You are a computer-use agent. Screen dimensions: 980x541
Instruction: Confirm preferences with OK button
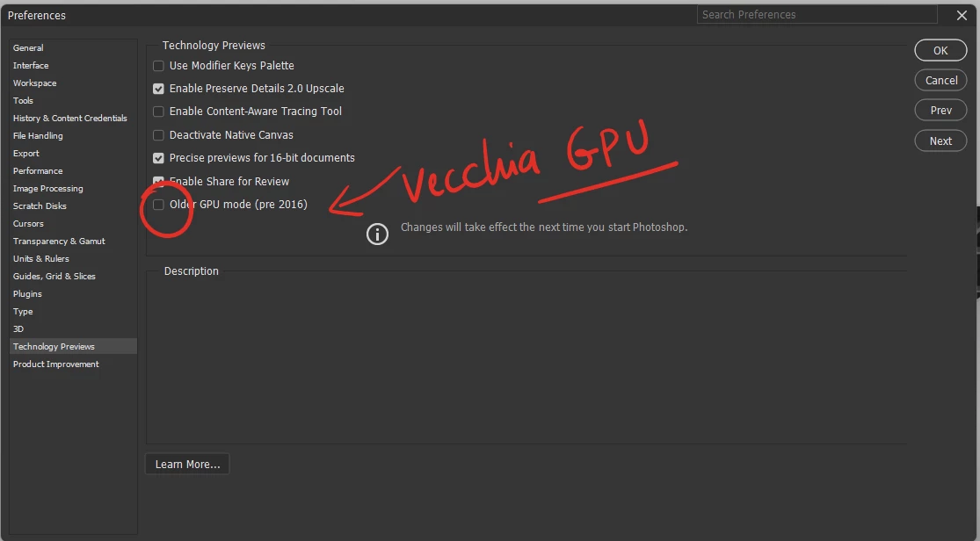point(940,51)
